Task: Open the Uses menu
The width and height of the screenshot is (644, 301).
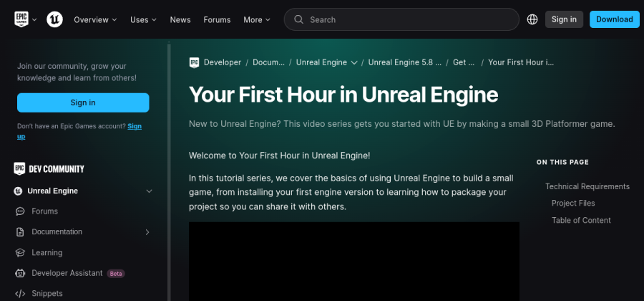Action: [x=143, y=20]
